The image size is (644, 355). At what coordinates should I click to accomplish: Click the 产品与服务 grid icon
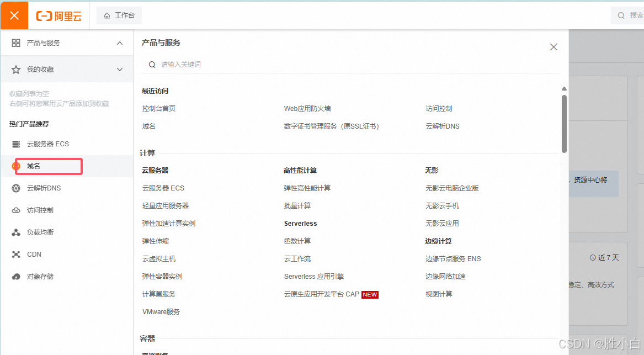point(16,43)
